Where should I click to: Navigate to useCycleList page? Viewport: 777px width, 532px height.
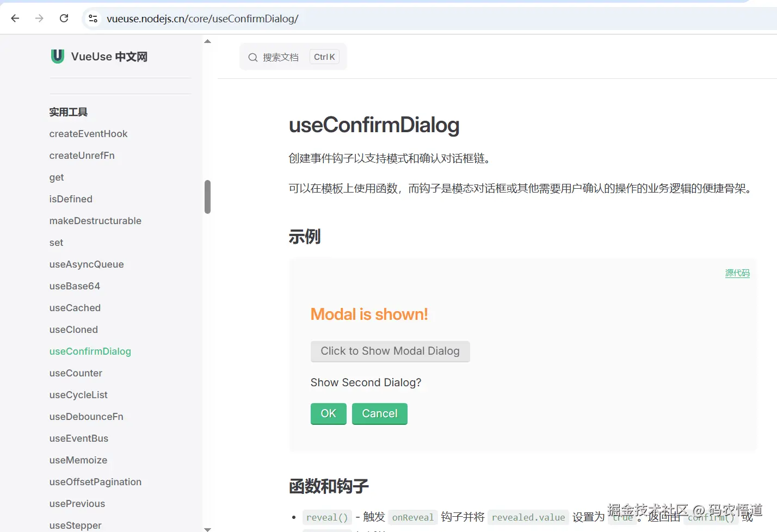point(78,395)
